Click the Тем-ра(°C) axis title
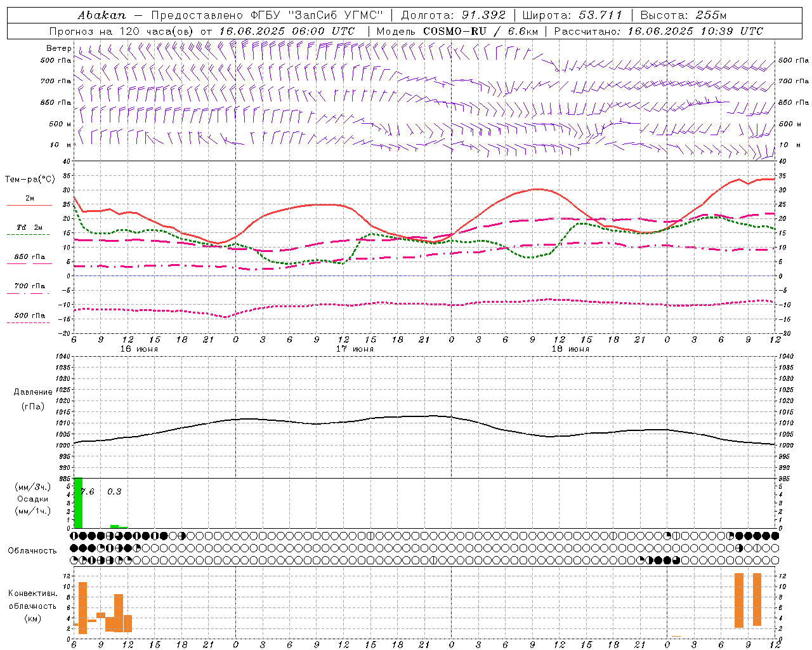This screenshot has height=650, width=812. pyautogui.click(x=30, y=180)
